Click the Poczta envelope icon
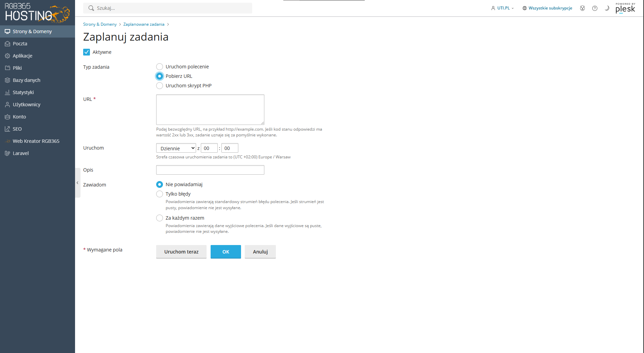This screenshot has width=644, height=353. coord(7,44)
